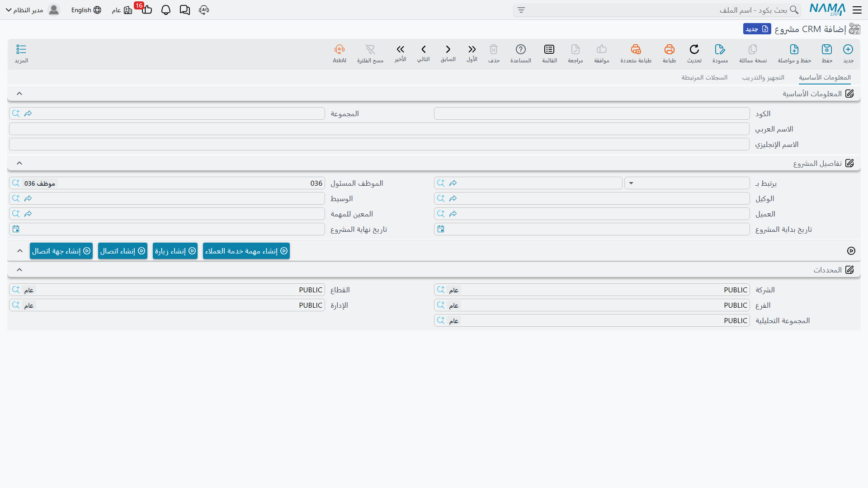Click search filter options icon

[521, 10]
